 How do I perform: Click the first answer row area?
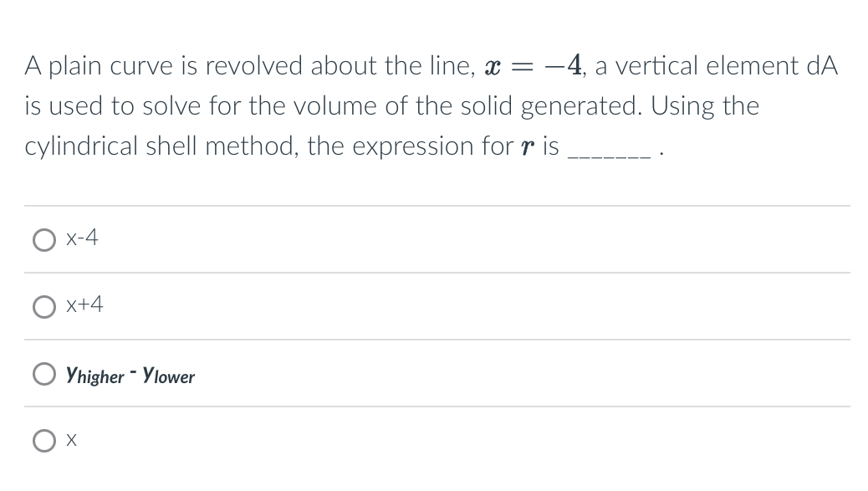(x=435, y=239)
